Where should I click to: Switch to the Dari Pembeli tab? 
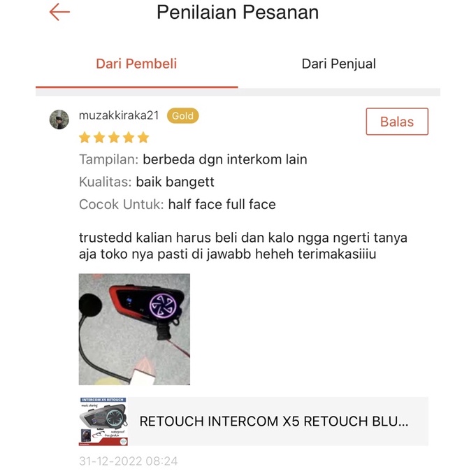136,64
